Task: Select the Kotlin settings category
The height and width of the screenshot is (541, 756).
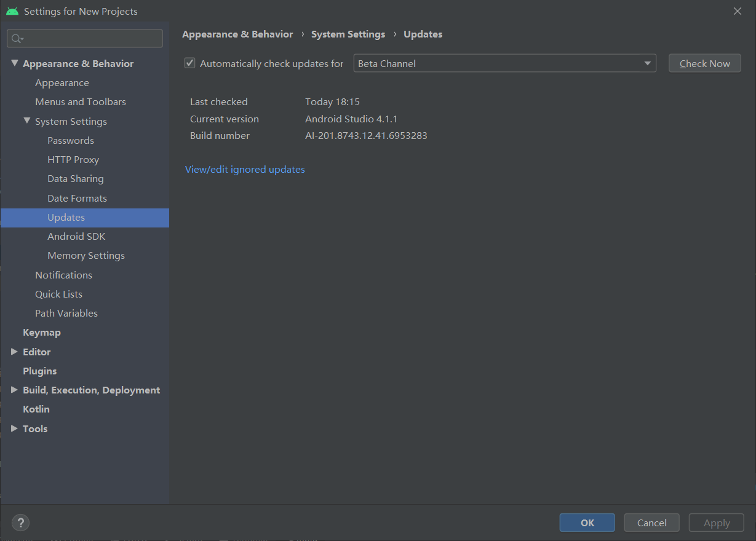Action: click(36, 409)
